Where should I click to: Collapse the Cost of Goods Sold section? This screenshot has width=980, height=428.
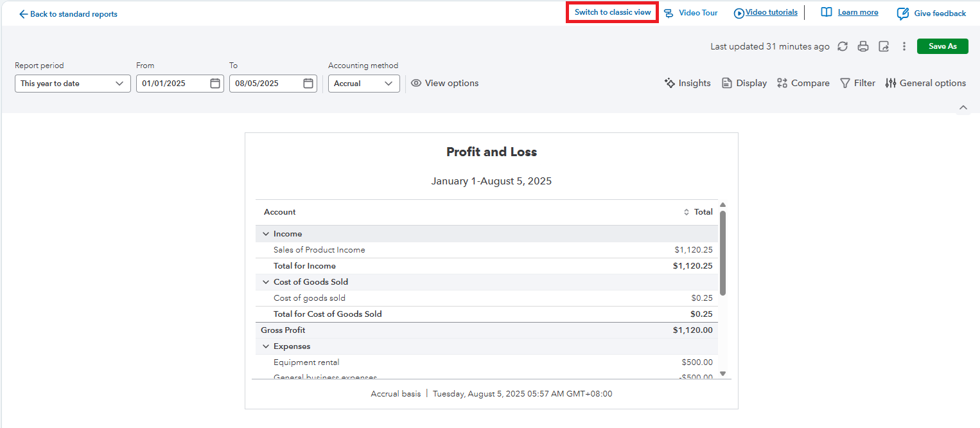(266, 282)
